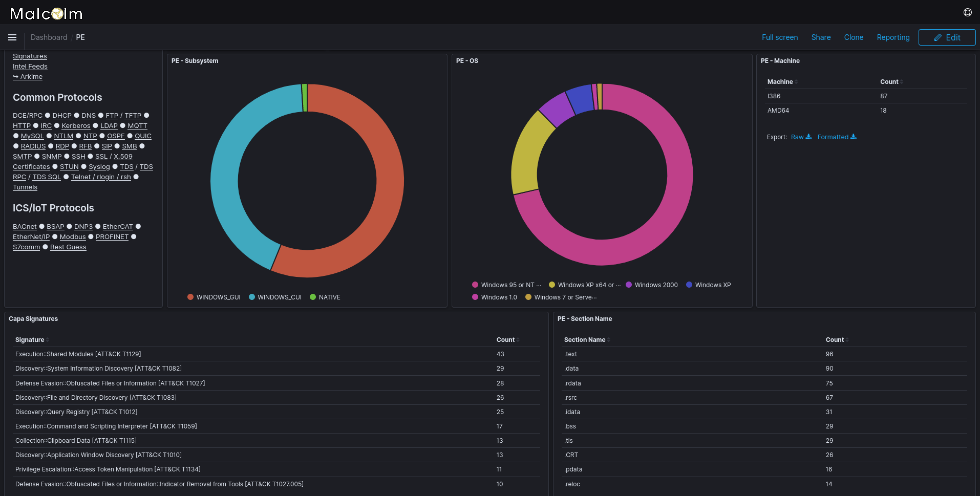The image size is (980, 496).
Task: Open the Arkime link in sidebar
Action: click(28, 76)
